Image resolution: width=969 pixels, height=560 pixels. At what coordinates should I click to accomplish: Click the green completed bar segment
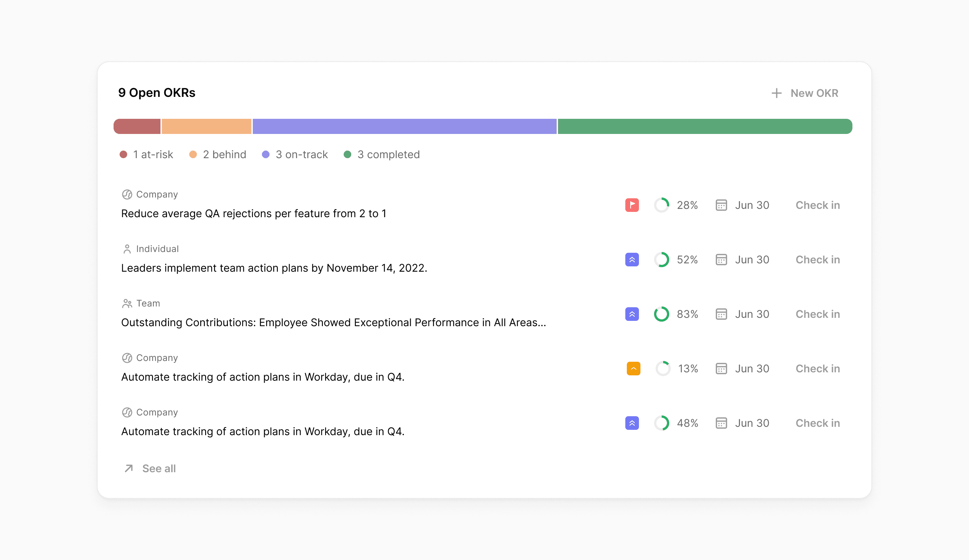coord(705,126)
